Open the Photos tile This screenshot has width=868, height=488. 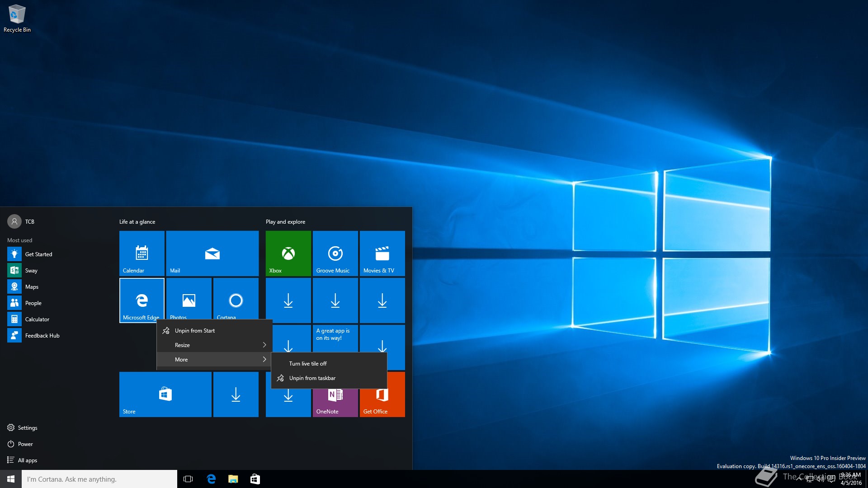point(189,299)
